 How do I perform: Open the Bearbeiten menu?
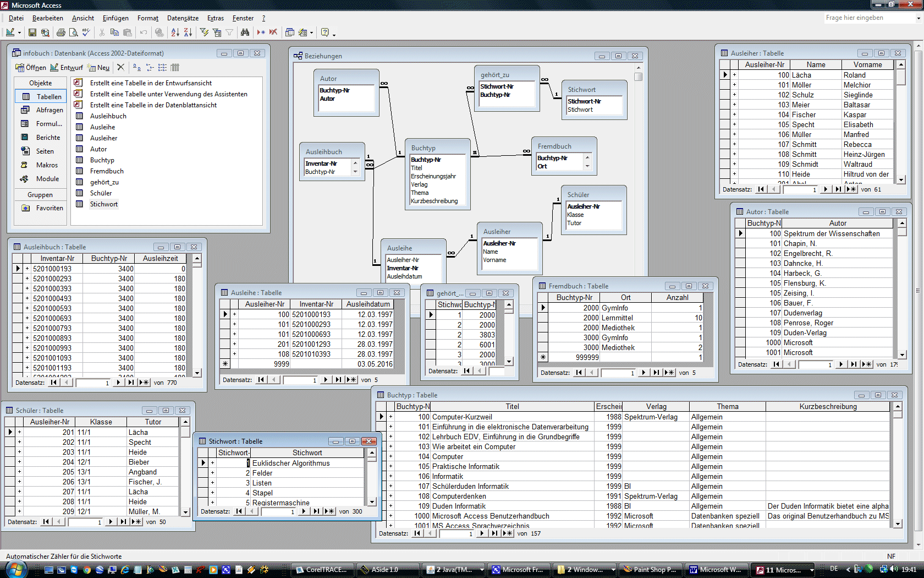click(47, 18)
